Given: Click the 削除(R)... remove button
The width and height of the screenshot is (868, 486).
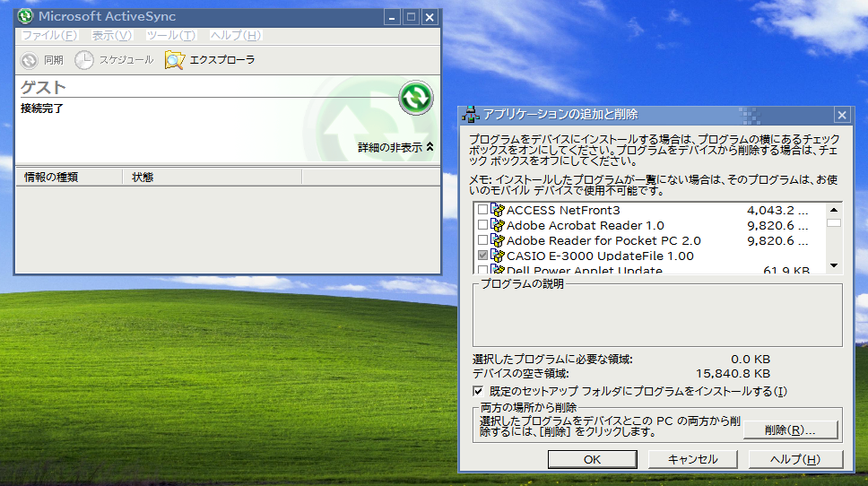Looking at the screenshot, I should point(790,430).
